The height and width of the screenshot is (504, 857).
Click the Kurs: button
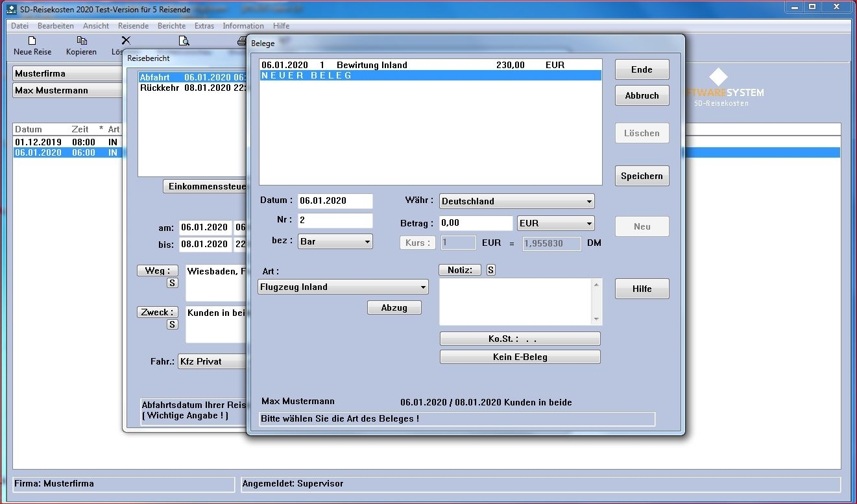(417, 243)
